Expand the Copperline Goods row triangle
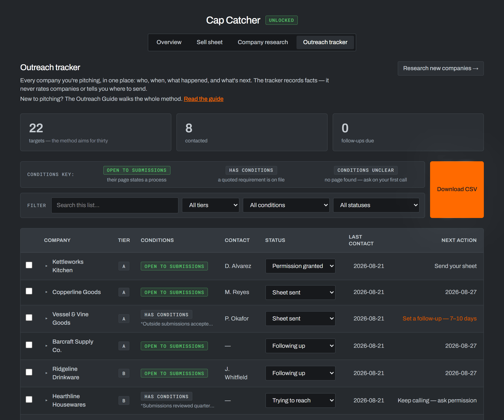Screen dimensions: 504x420 (x=46, y=292)
